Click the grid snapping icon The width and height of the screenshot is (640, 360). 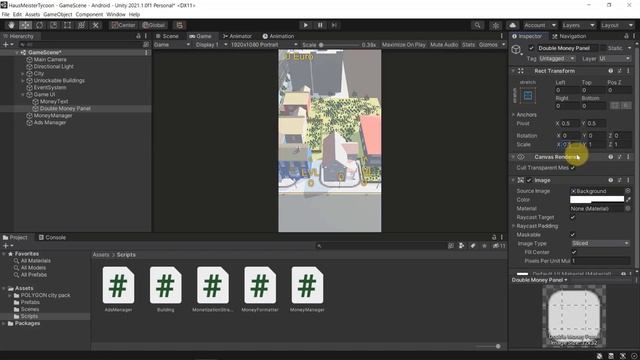coord(180,25)
